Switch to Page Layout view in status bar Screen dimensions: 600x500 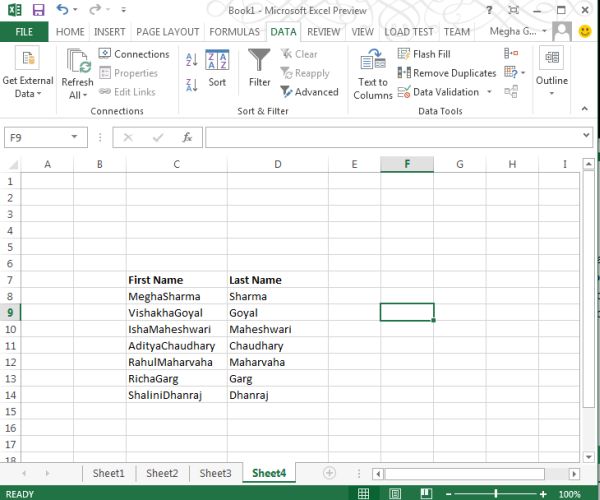tap(395, 494)
